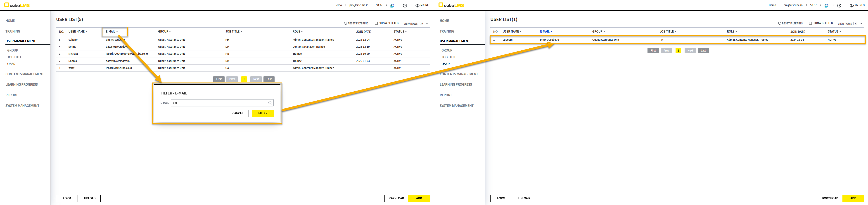The image size is (868, 205).
Task: Click the magnifier icon in the E-MAIL filter field
Action: tap(270, 103)
